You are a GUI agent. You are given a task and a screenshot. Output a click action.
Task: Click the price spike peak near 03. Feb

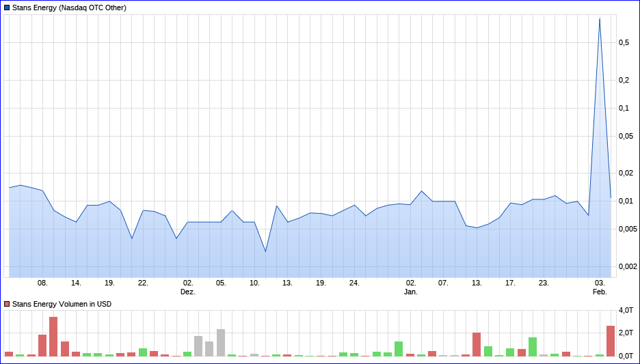pyautogui.click(x=600, y=19)
